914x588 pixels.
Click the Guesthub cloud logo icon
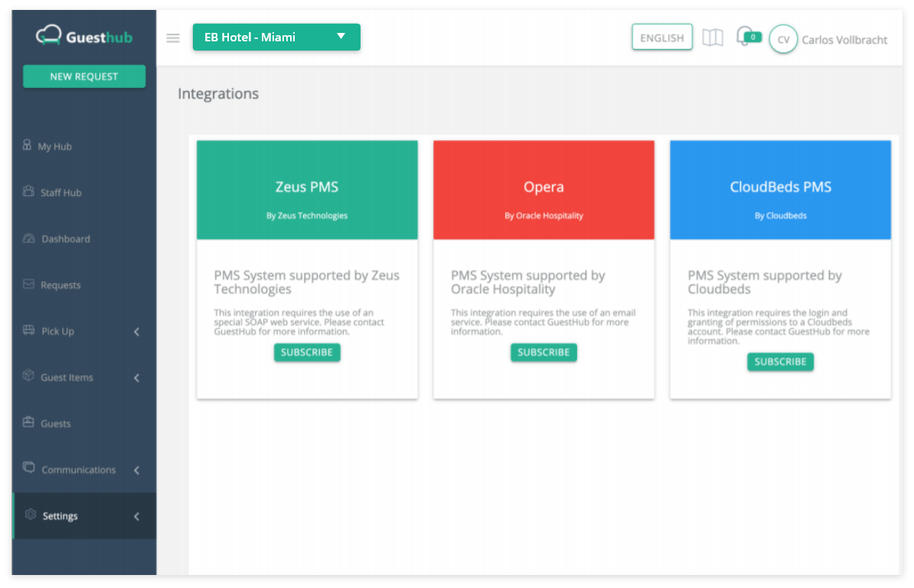point(47,35)
